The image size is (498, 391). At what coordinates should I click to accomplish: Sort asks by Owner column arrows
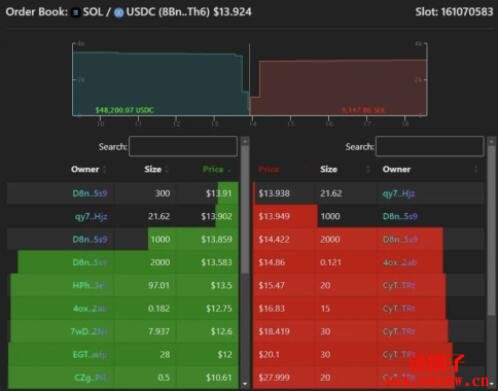click(476, 170)
